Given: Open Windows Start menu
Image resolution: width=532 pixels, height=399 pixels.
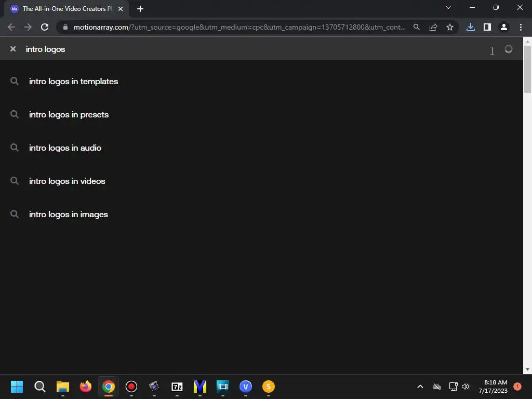Looking at the screenshot, I should [17, 387].
